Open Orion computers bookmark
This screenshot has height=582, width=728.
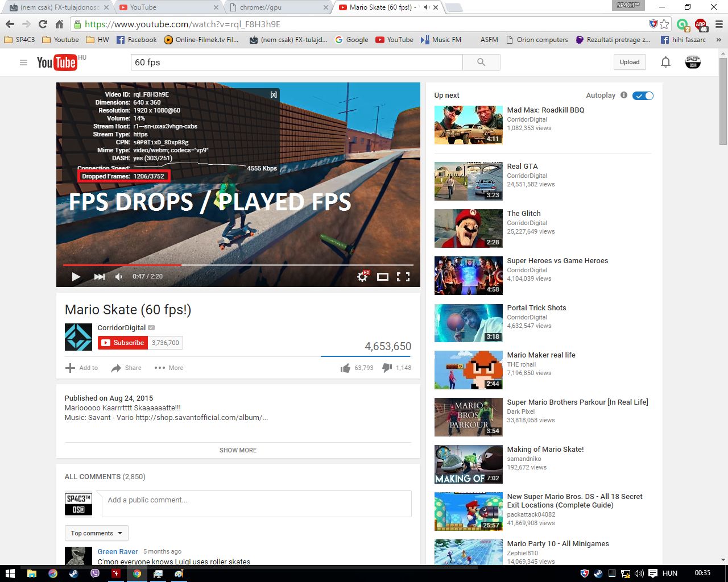pos(537,40)
